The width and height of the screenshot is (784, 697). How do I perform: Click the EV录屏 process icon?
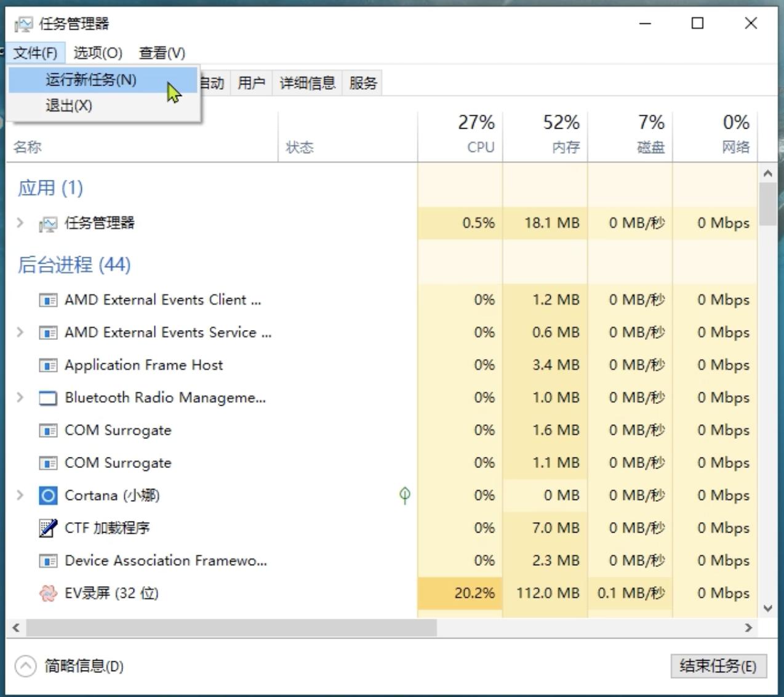(48, 593)
